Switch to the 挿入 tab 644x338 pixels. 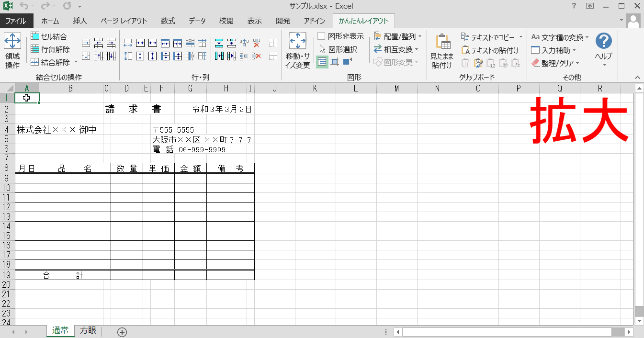pyautogui.click(x=79, y=21)
